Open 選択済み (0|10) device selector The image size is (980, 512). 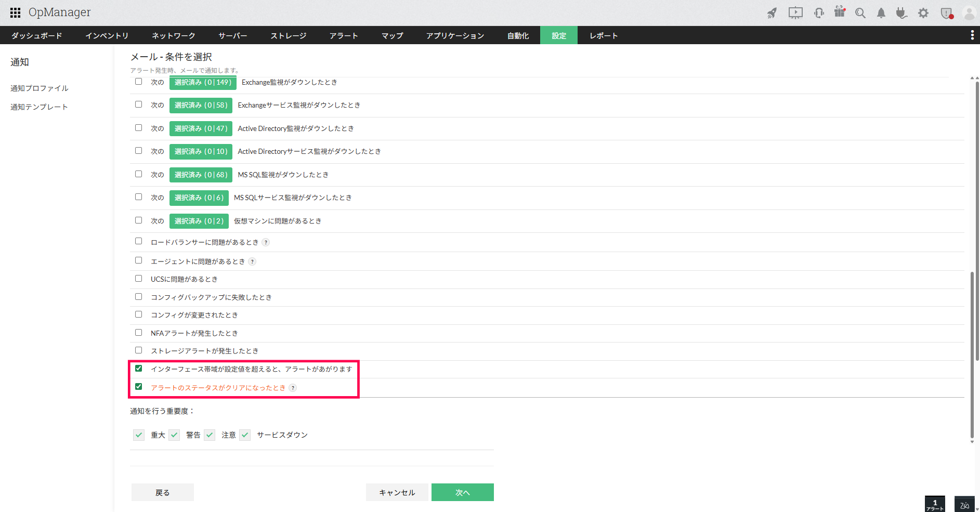point(201,151)
